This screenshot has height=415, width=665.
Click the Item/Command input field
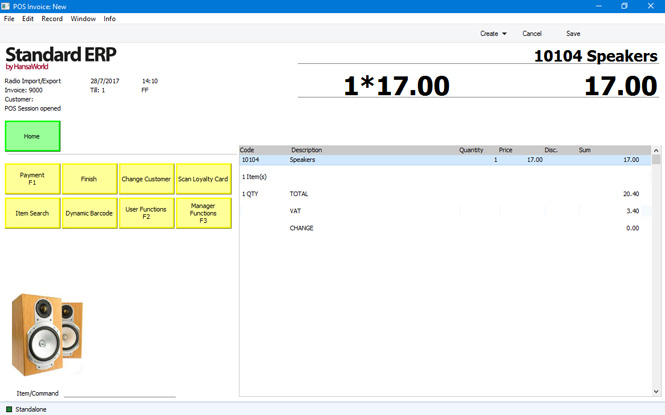[120, 393]
